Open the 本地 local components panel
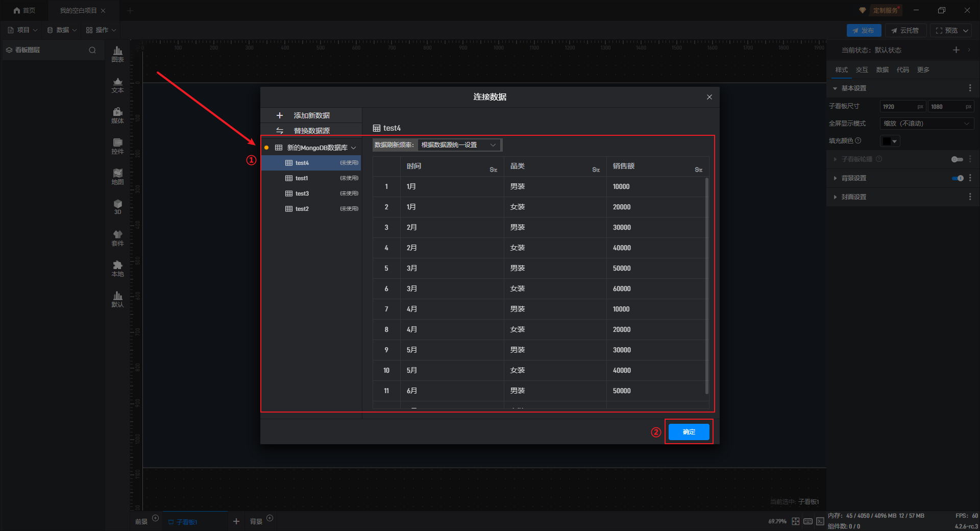This screenshot has height=531, width=980. click(117, 269)
